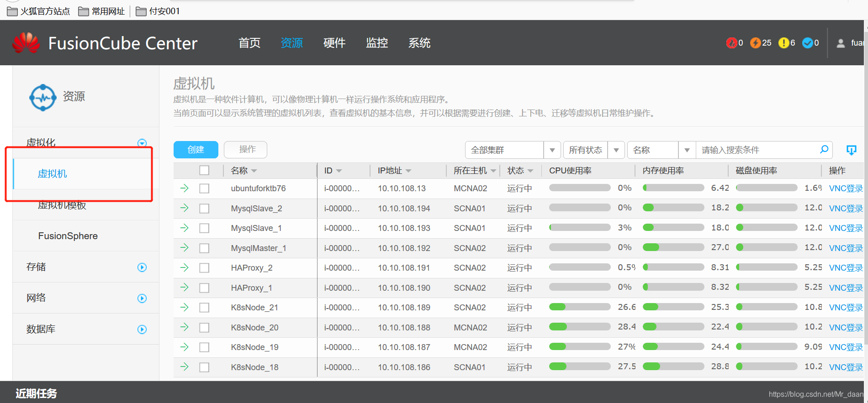This screenshot has height=403, width=868.
Task: Click the Huawei logo icon
Action: pos(26,43)
